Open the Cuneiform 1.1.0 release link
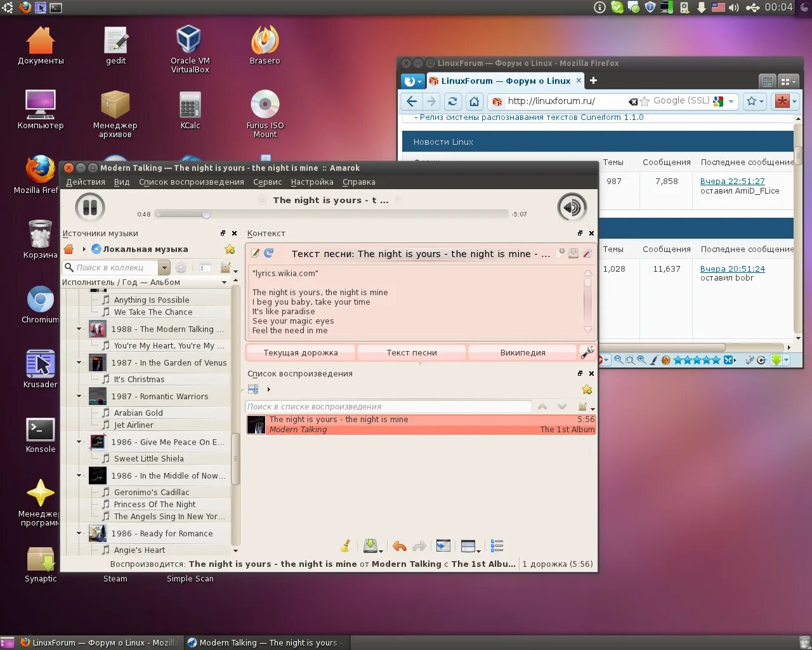 click(x=532, y=117)
